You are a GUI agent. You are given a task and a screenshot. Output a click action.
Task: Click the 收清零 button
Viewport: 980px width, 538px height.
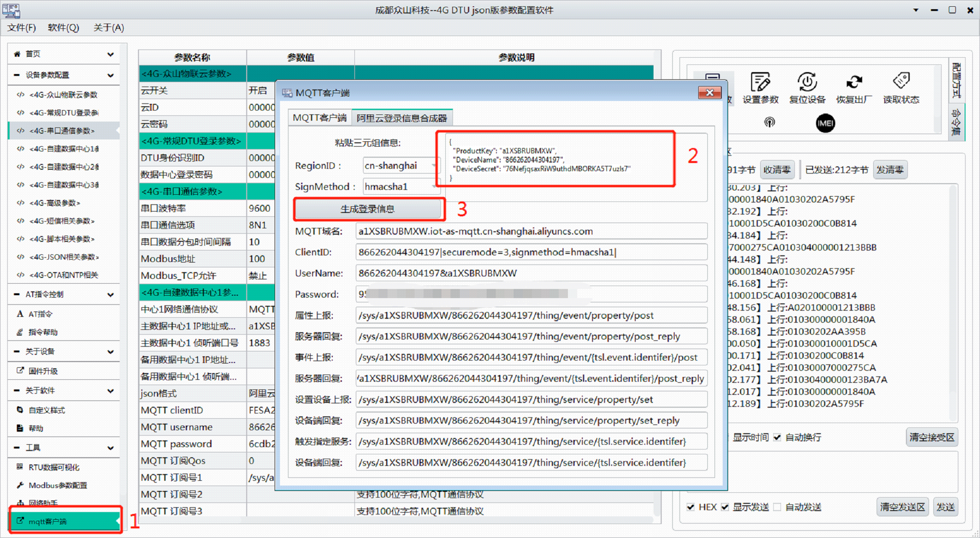[x=777, y=170]
